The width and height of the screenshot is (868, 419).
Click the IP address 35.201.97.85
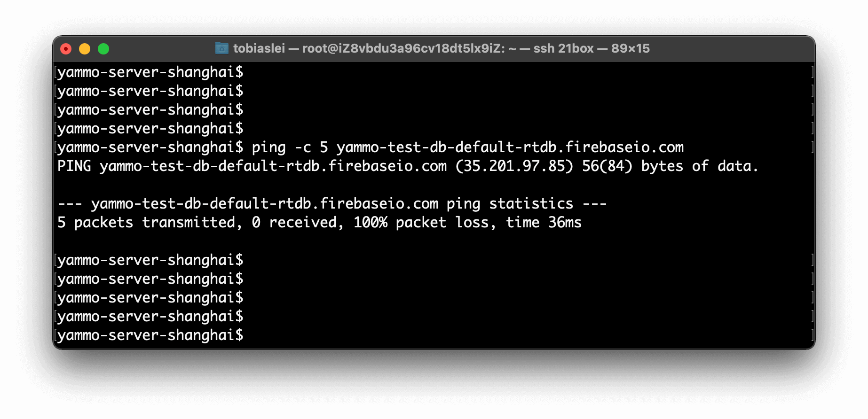tap(514, 166)
